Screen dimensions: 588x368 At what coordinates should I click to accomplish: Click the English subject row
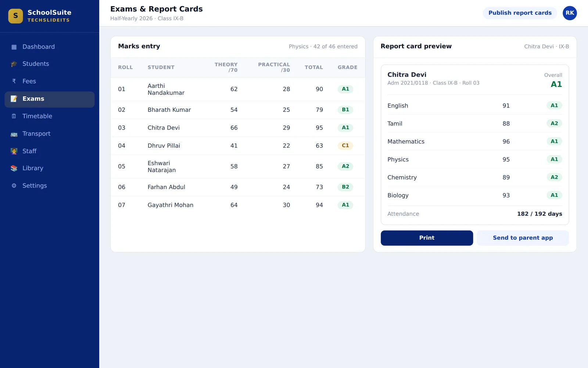coord(475,106)
